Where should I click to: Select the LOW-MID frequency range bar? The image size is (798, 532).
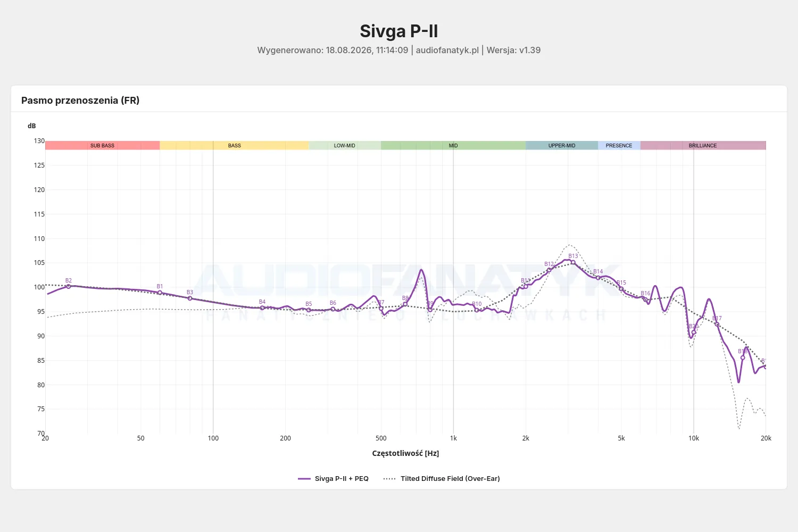point(345,145)
